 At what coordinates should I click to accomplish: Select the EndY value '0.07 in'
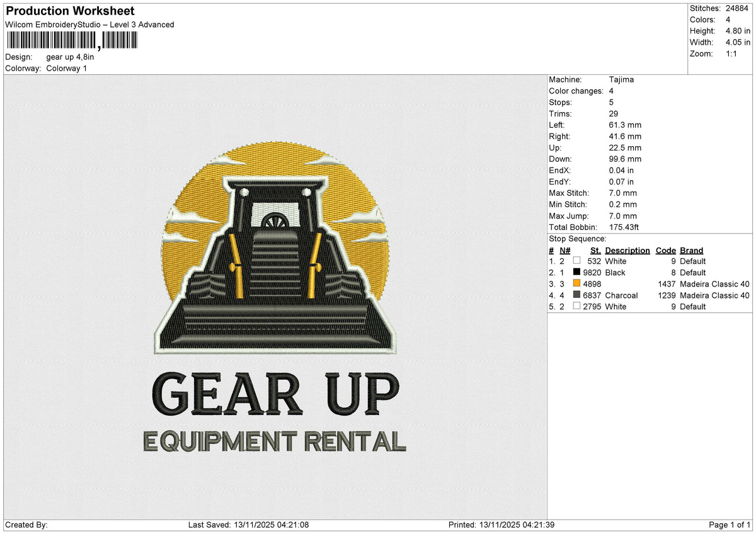(621, 181)
